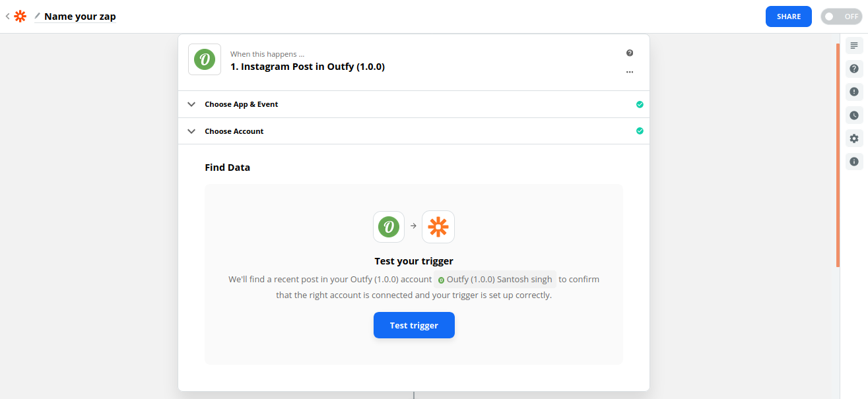
Task: Open the sidebar help question mark icon
Action: coord(854,69)
